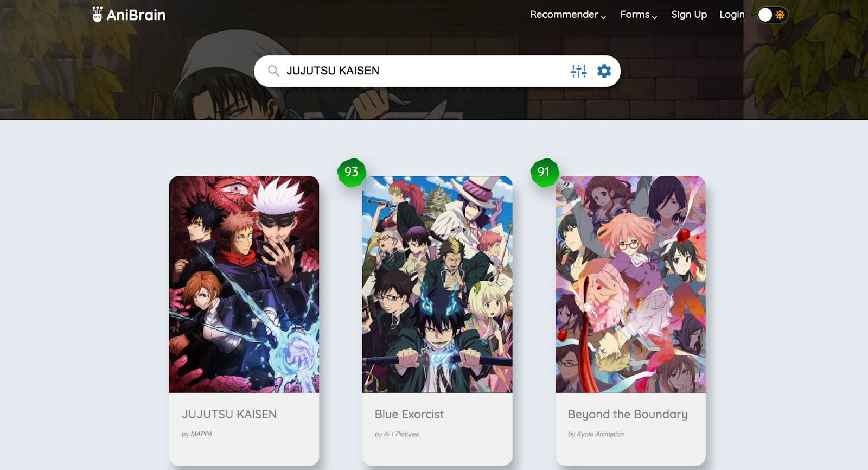Image resolution: width=868 pixels, height=470 pixels.
Task: Click the search magnifier icon
Action: pyautogui.click(x=274, y=71)
